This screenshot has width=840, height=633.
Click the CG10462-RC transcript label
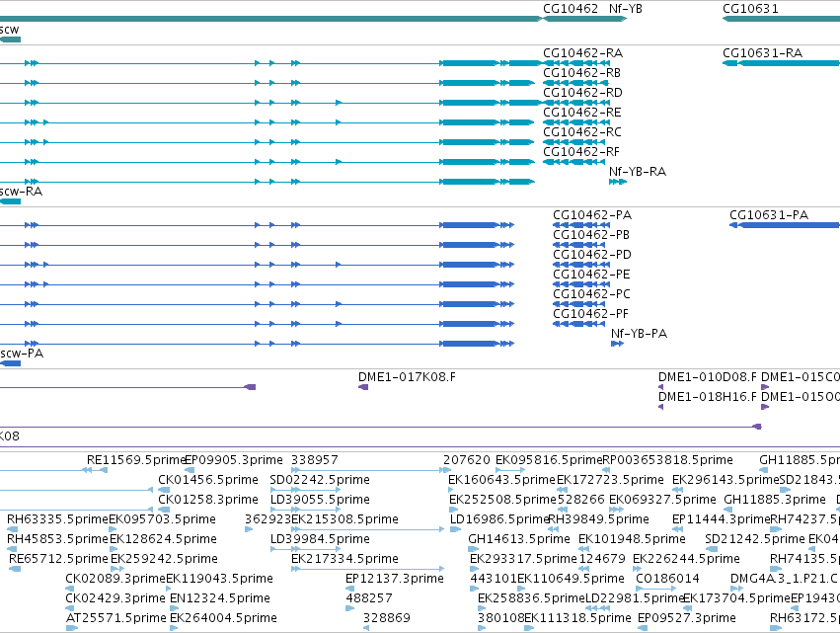582,132
